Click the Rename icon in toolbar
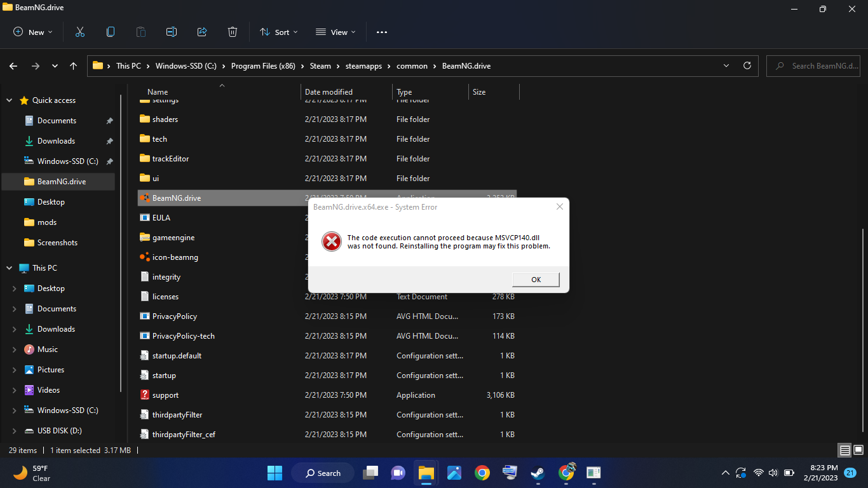The width and height of the screenshot is (868, 488). [172, 32]
